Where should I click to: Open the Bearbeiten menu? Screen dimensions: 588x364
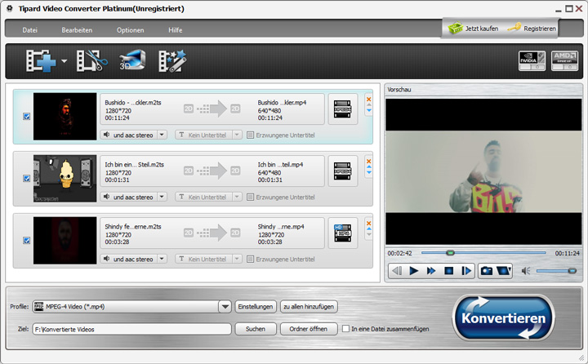77,30
